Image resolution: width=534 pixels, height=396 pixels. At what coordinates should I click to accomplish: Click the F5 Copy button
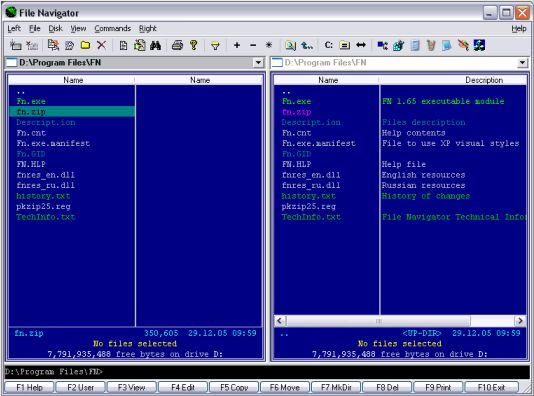(234, 387)
